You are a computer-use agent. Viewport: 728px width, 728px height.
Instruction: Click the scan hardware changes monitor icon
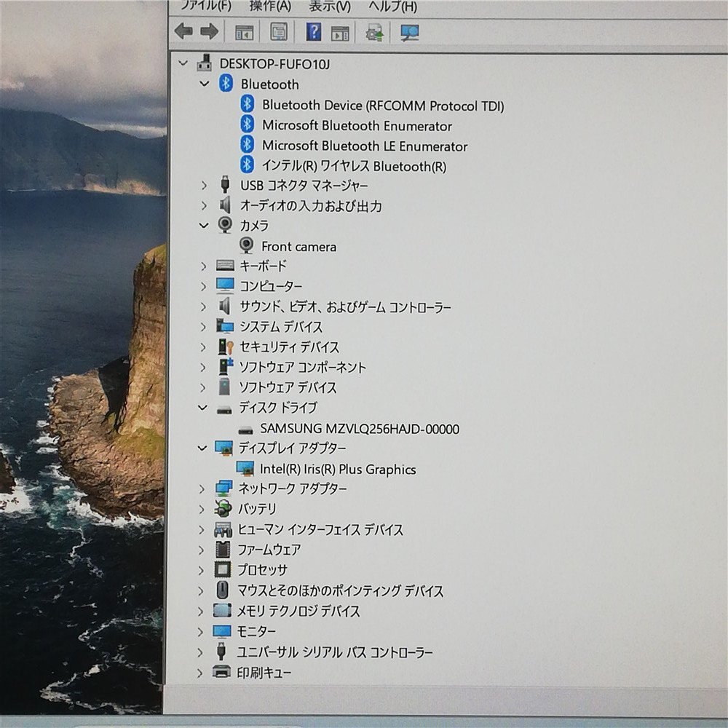[x=410, y=32]
